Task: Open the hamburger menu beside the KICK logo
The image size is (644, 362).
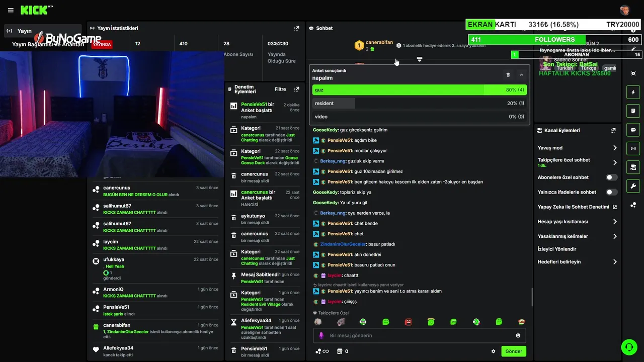Action: point(11,10)
